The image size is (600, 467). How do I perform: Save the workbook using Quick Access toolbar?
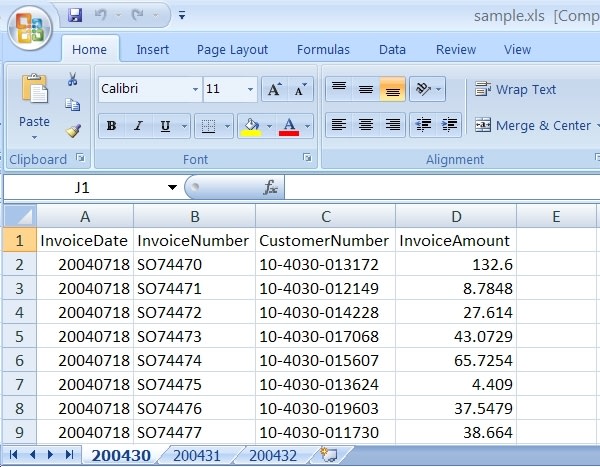[75, 15]
